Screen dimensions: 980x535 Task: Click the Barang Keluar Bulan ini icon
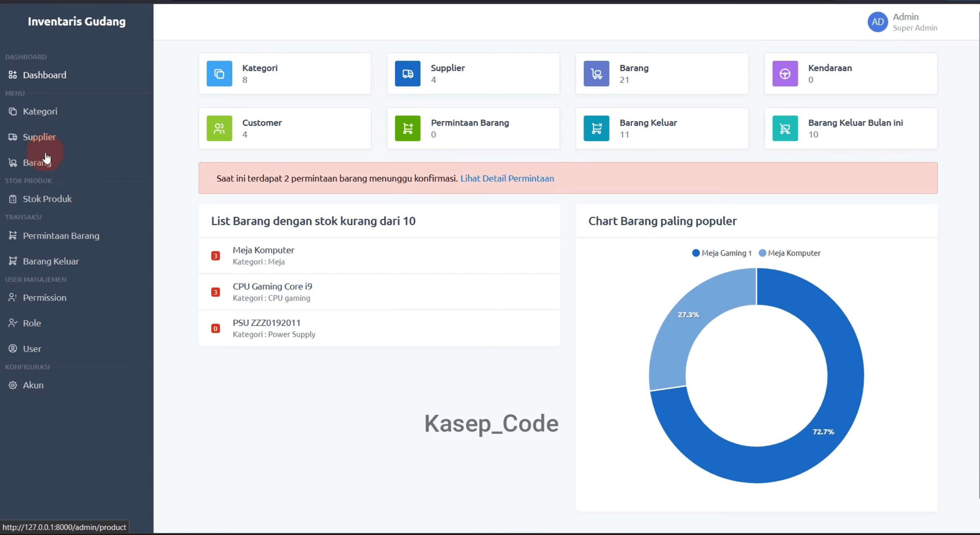pyautogui.click(x=785, y=128)
